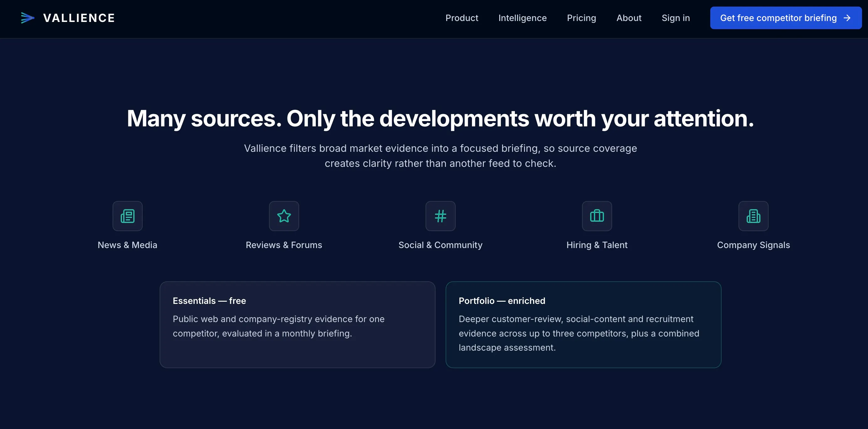The image size is (868, 429).
Task: Click the Social & Community hashtag icon
Action: coord(440,216)
